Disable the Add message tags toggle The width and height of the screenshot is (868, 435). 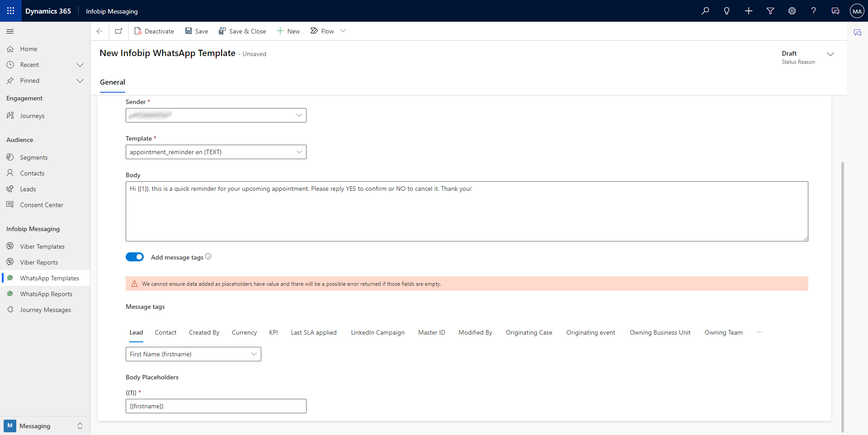(x=135, y=256)
